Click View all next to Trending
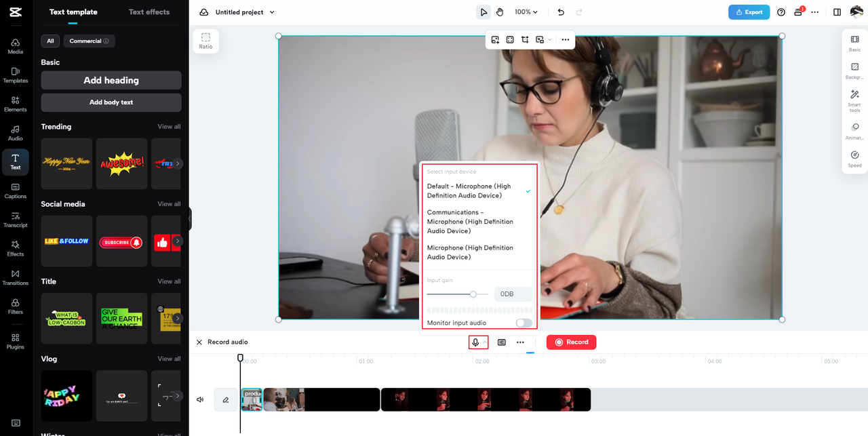 (169, 127)
